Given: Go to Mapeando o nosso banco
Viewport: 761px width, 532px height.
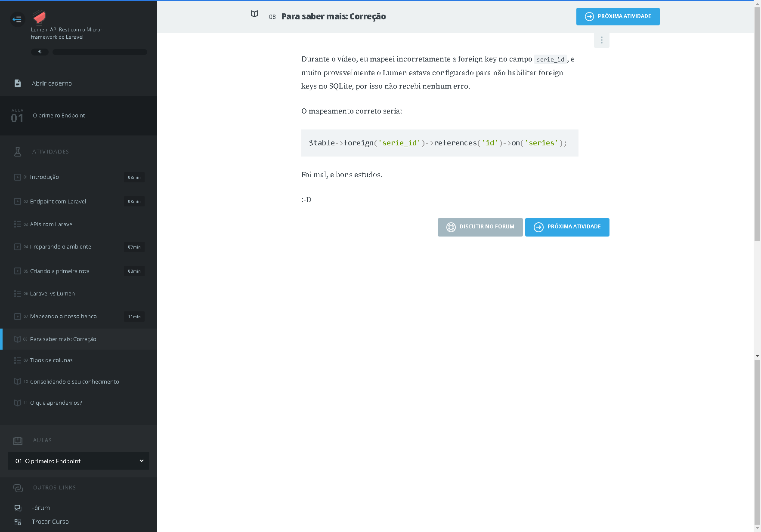Looking at the screenshot, I should tap(63, 317).
